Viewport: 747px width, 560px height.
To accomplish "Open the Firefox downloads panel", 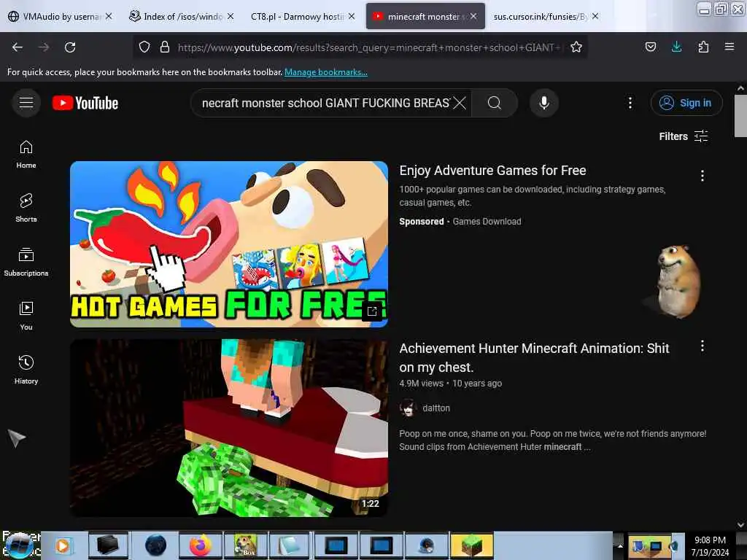I will click(x=676, y=47).
